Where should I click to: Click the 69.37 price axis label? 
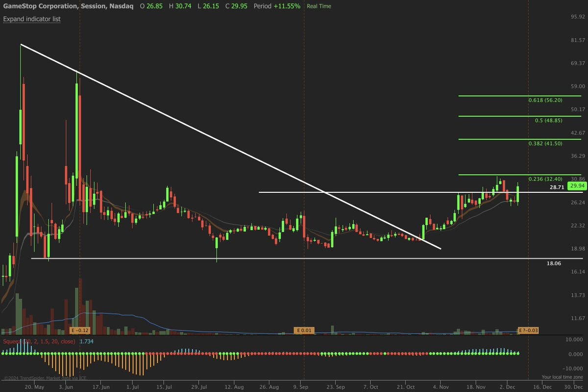tap(578, 63)
